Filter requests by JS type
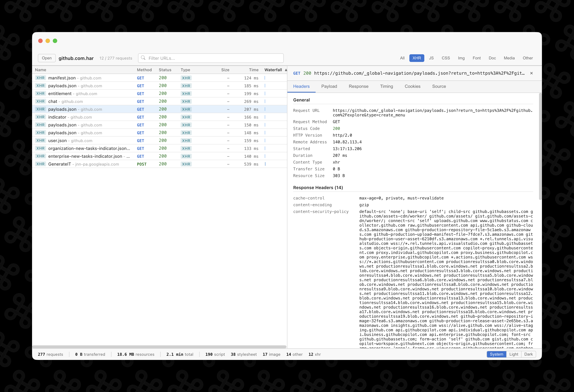This screenshot has width=574, height=392. click(431, 58)
